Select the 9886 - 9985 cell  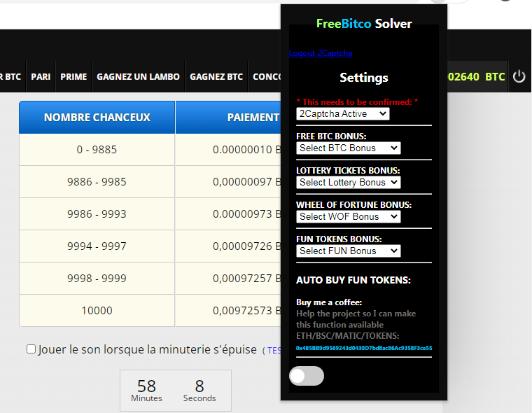pos(97,181)
